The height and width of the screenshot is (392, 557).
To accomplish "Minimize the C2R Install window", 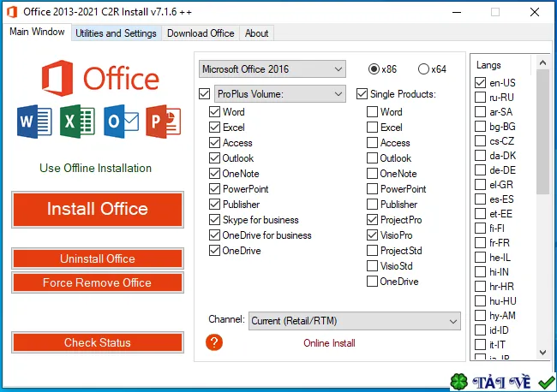I will (x=457, y=12).
